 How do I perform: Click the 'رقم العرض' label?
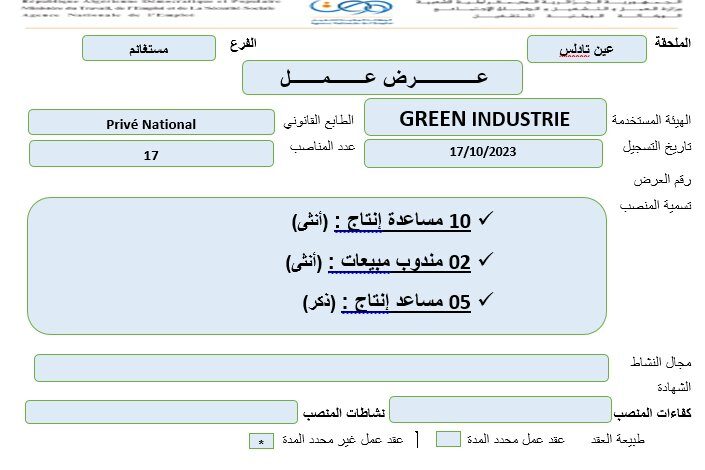[662, 180]
